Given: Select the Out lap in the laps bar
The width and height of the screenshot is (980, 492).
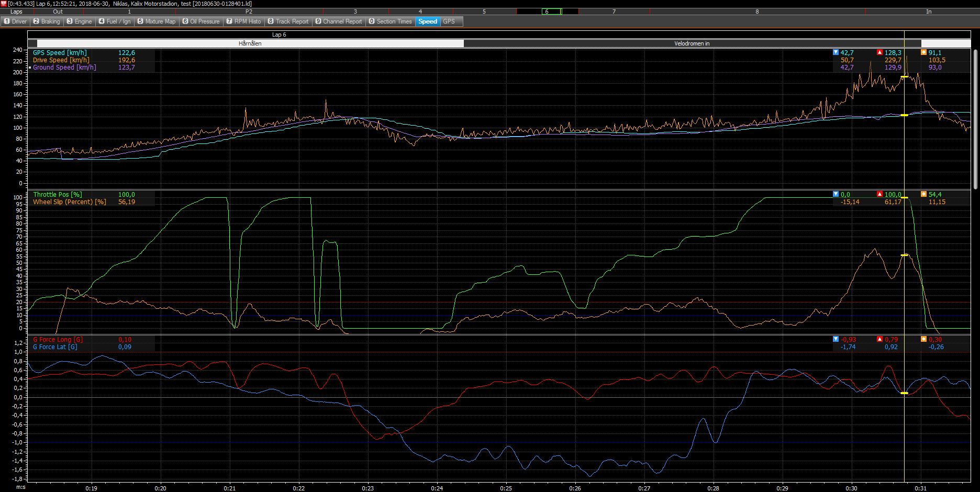Looking at the screenshot, I should coord(58,12).
